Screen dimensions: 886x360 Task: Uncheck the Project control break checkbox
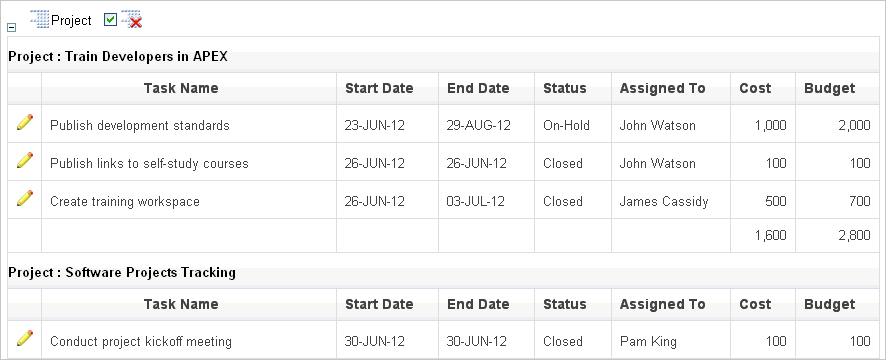[111, 20]
